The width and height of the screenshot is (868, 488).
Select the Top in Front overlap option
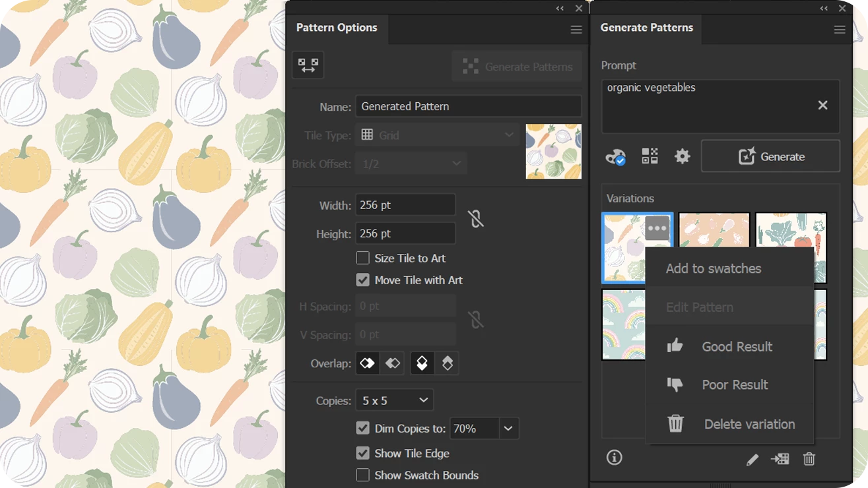422,363
